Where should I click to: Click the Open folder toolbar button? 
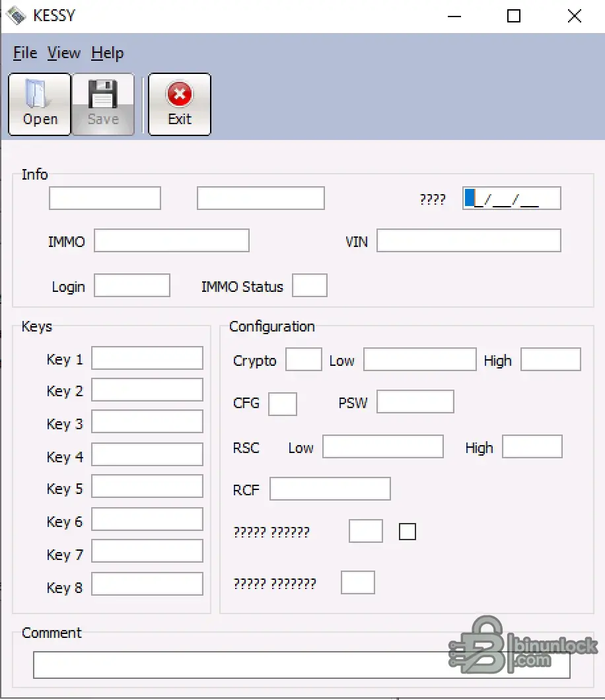tap(40, 104)
